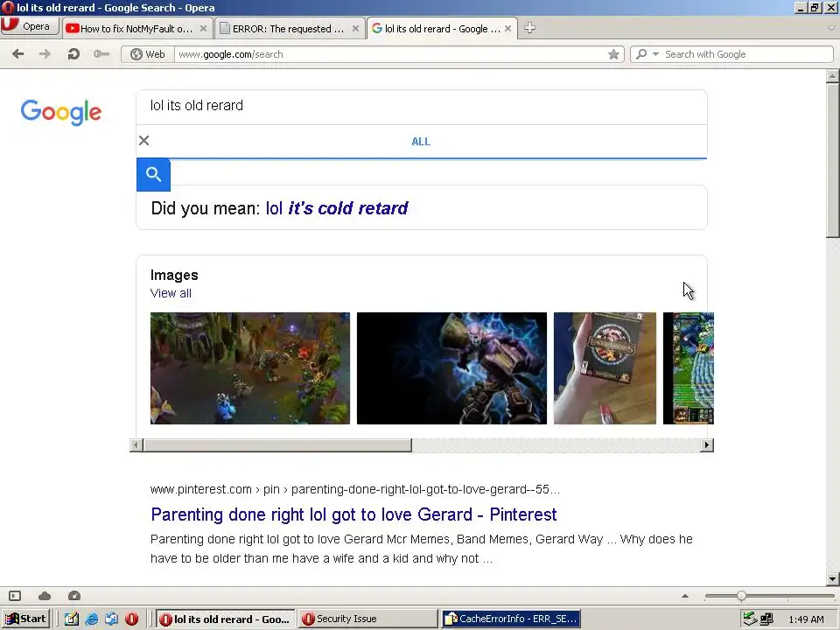Open the zoom level dropdown arrow
The height and width of the screenshot is (630, 840).
(684, 596)
